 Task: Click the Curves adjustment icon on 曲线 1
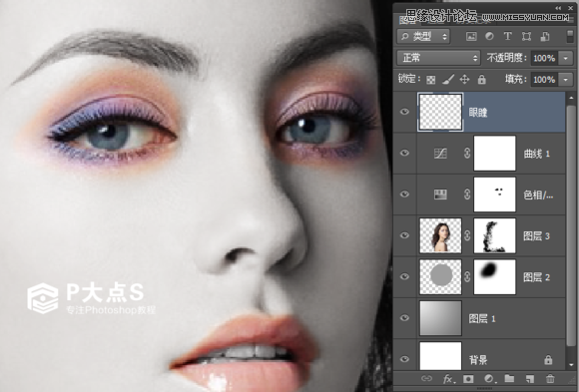click(x=440, y=154)
